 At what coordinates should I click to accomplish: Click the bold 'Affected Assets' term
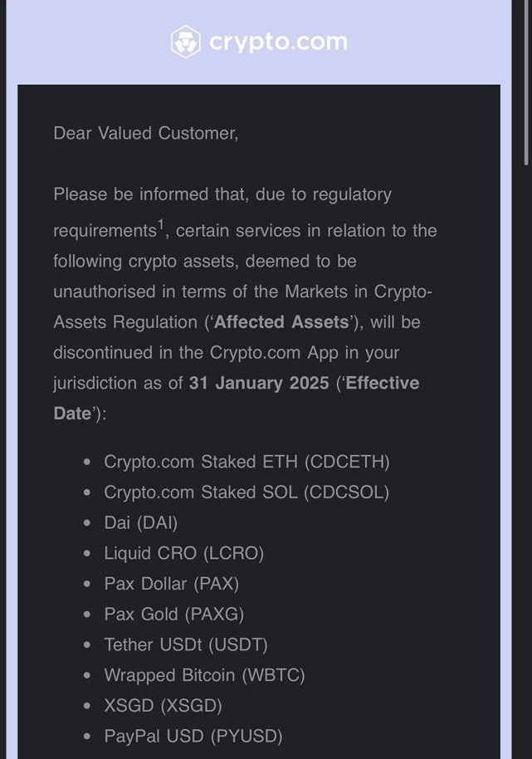(x=280, y=322)
